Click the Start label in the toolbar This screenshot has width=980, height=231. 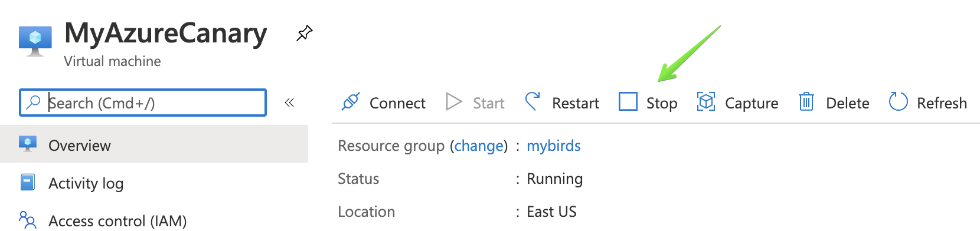point(488,103)
